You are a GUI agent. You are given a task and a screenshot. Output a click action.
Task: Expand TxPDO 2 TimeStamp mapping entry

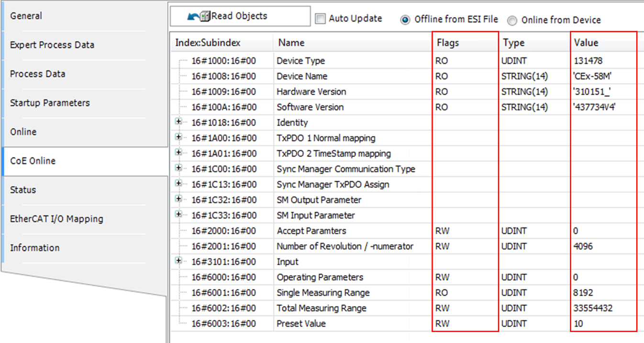coord(179,153)
